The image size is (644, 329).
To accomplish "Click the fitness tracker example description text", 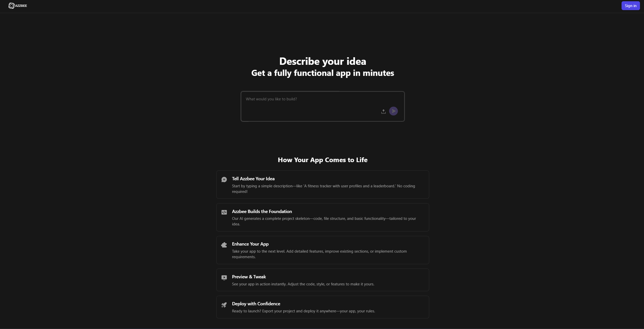I will pos(324,189).
